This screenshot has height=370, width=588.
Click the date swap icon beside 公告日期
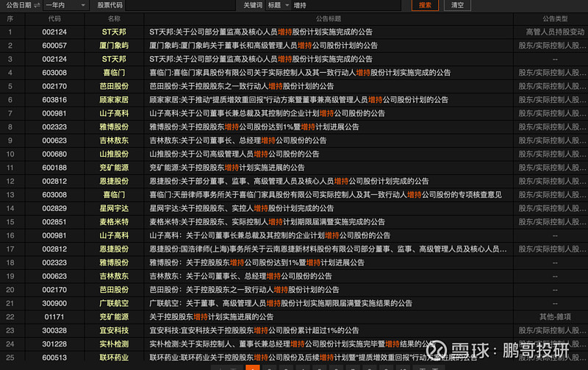pos(37,5)
